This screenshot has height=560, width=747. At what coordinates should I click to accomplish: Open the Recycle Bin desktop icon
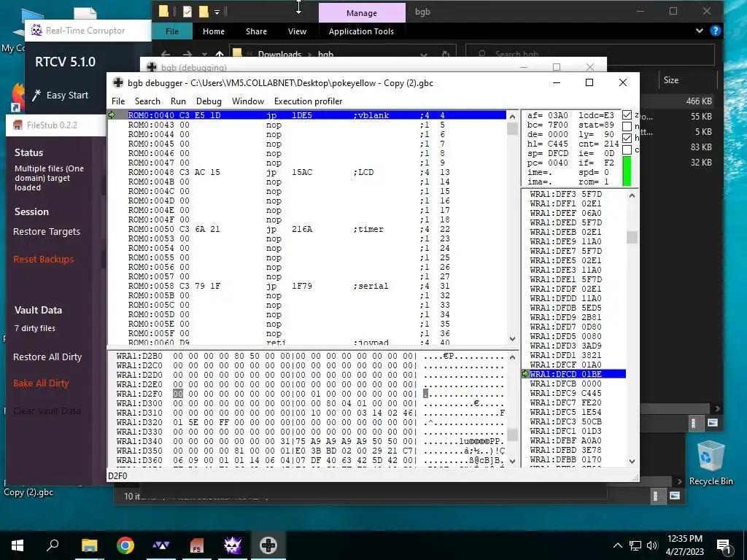click(x=711, y=462)
